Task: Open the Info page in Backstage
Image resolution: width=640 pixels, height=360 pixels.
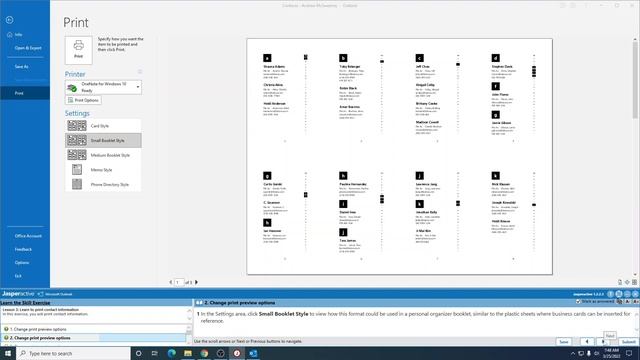Action: [x=18, y=35]
